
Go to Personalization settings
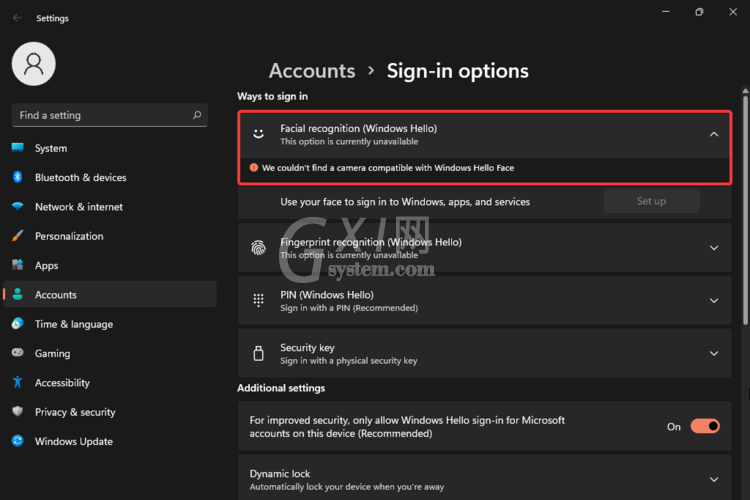(110, 236)
